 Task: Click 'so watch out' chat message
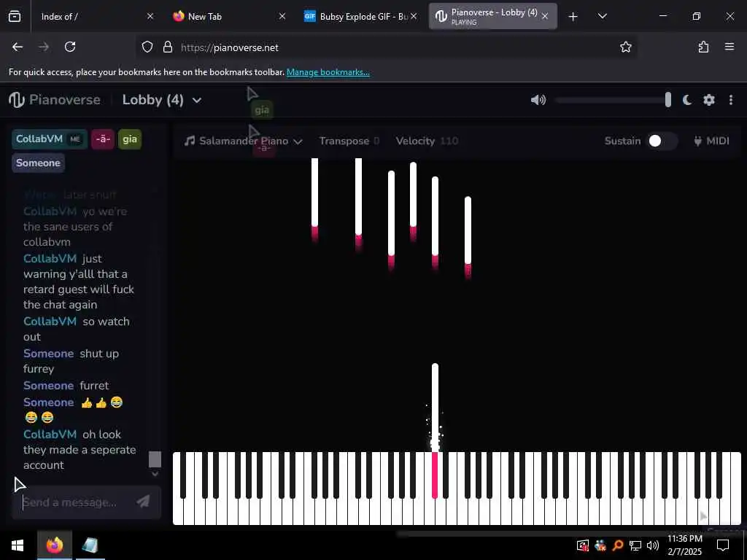point(76,329)
